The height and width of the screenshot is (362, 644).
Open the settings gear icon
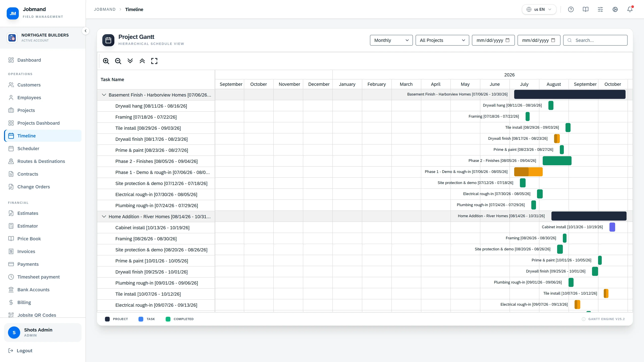point(615,10)
